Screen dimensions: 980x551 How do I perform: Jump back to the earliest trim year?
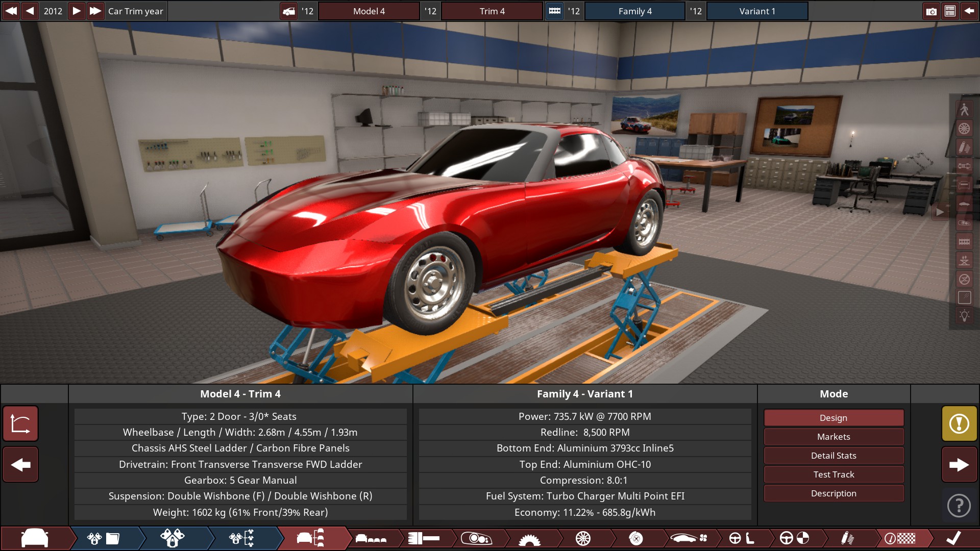tap(11, 11)
